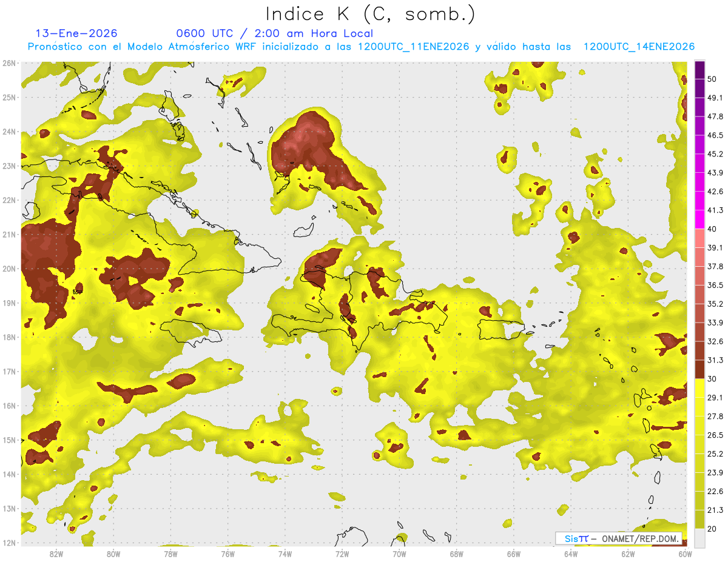
Task: Click the bright magenta colorbar segment just above 40
Action: 699,219
